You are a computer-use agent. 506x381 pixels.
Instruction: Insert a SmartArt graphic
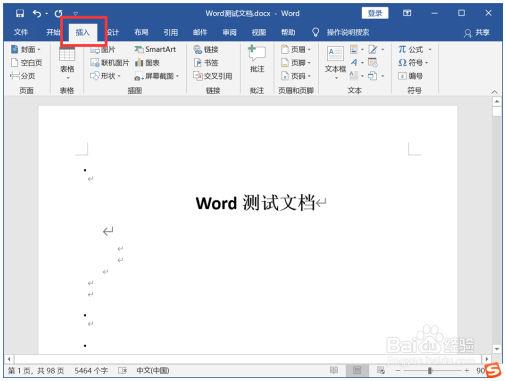(x=155, y=49)
